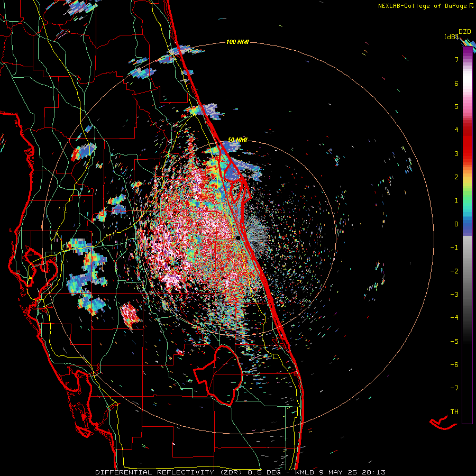Click the -3 value on the dB scale
The image size is (476, 476).
click(454, 295)
